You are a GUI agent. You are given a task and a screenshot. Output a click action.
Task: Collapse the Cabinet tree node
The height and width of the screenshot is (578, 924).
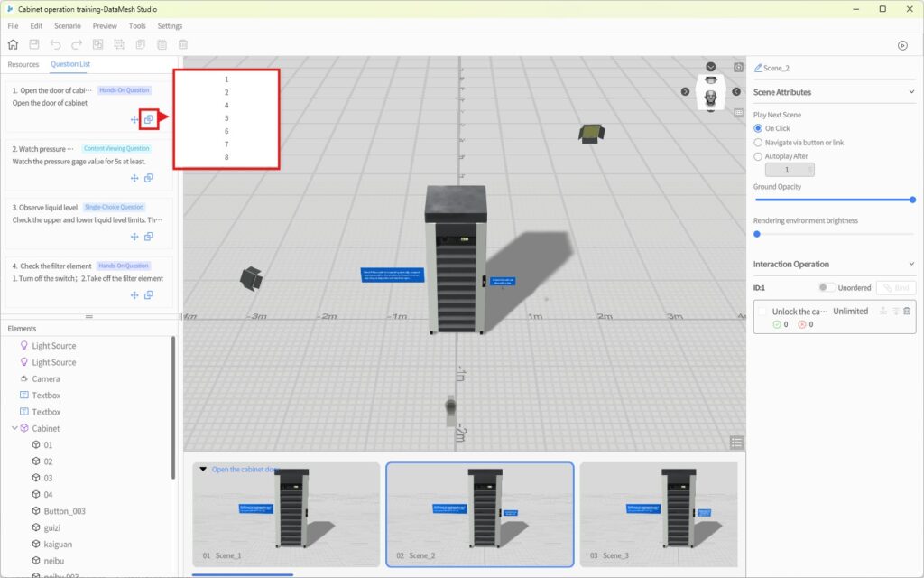click(x=14, y=428)
